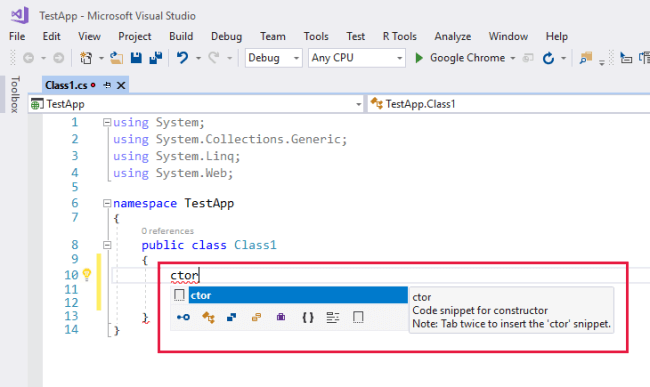This screenshot has width=650, height=387.
Task: Open the Edit menu
Action: [51, 36]
